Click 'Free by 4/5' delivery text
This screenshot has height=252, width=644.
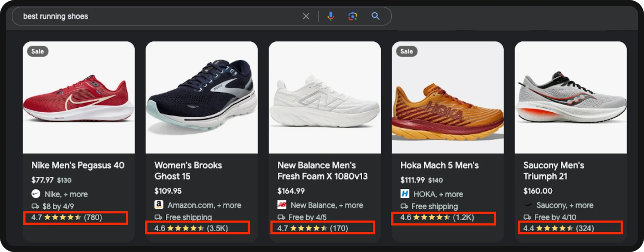(x=308, y=217)
